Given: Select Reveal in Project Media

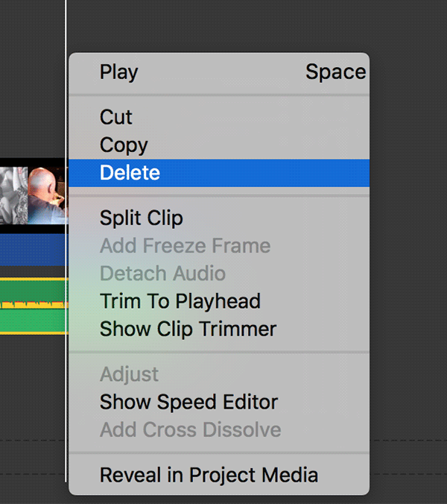Looking at the screenshot, I should pyautogui.click(x=209, y=475).
